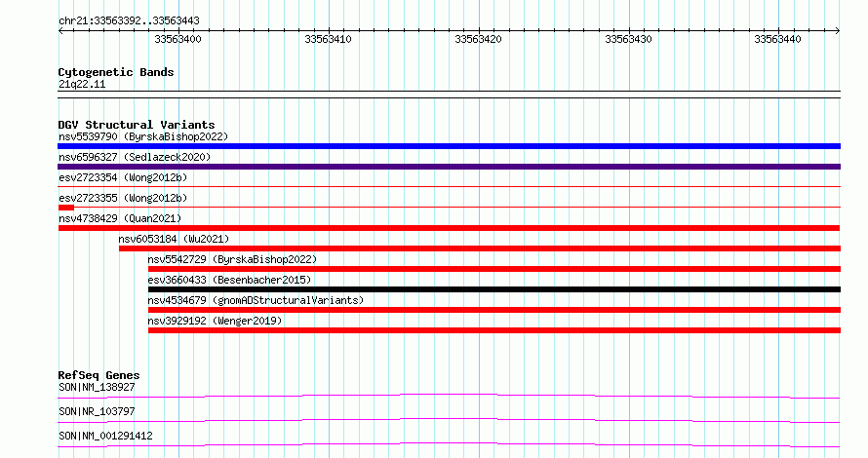Select the purple nsv6596327 variant bar

(449, 167)
